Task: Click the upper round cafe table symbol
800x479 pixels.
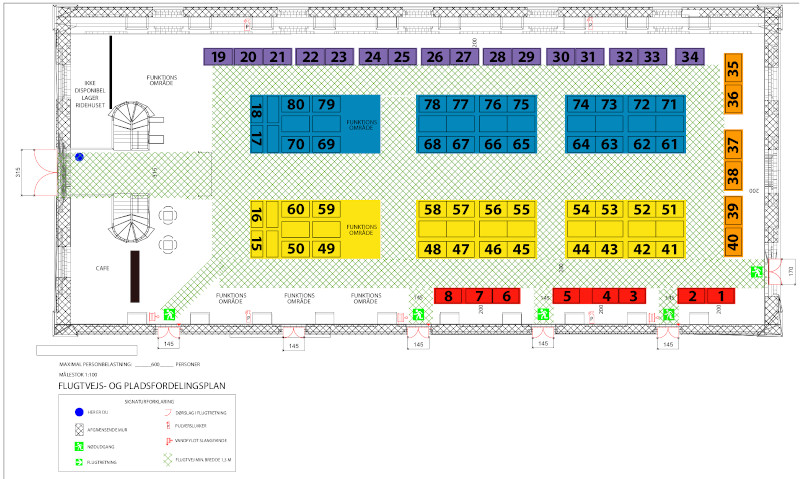Action: [x=168, y=215]
